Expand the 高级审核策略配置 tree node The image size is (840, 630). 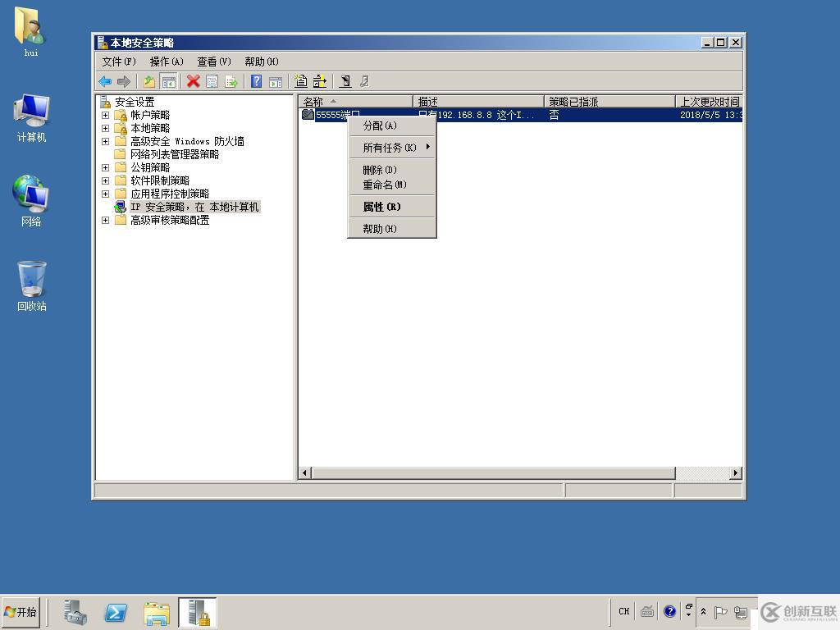(x=105, y=221)
